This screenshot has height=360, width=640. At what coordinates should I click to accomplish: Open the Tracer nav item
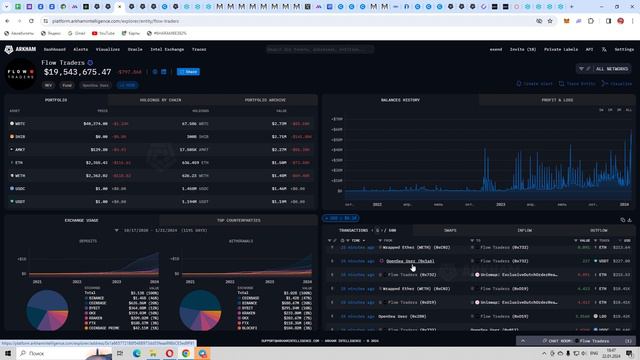tap(199, 49)
